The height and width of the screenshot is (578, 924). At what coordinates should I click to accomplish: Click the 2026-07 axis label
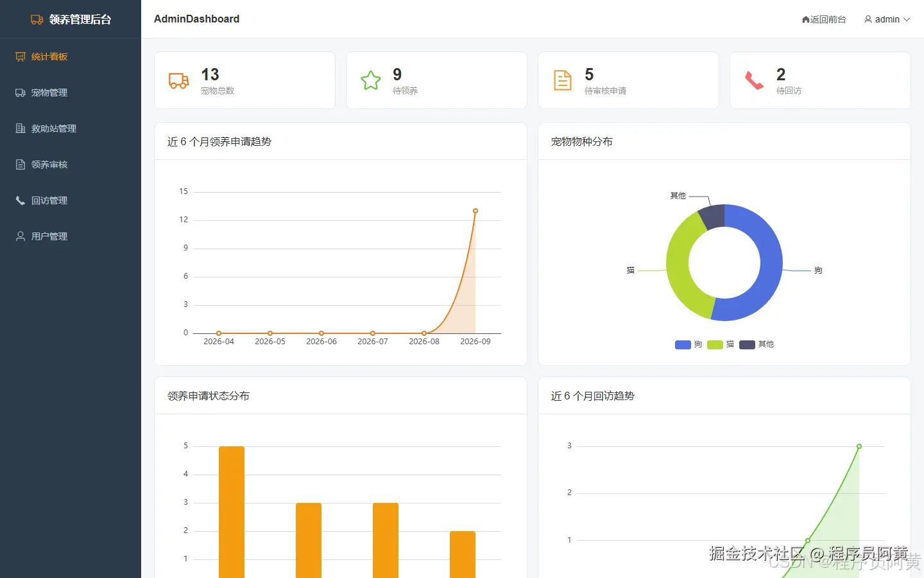(x=373, y=342)
